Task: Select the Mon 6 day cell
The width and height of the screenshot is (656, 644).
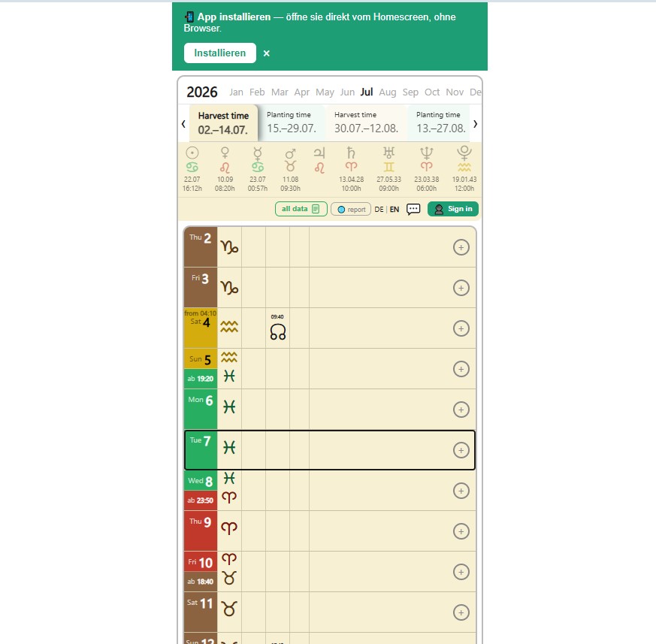Action: point(201,410)
